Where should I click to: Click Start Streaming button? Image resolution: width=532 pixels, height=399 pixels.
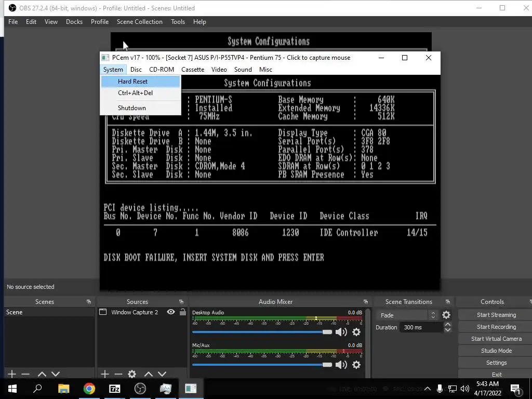[496, 315]
